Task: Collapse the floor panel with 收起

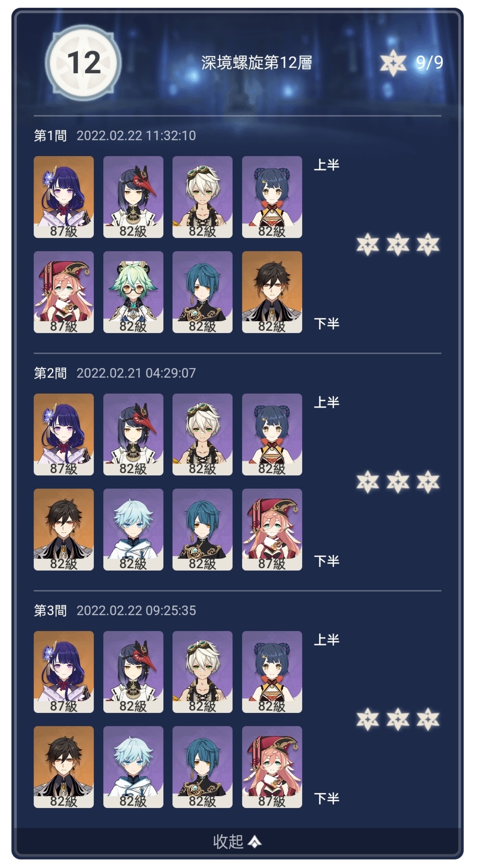Action: coord(237,841)
